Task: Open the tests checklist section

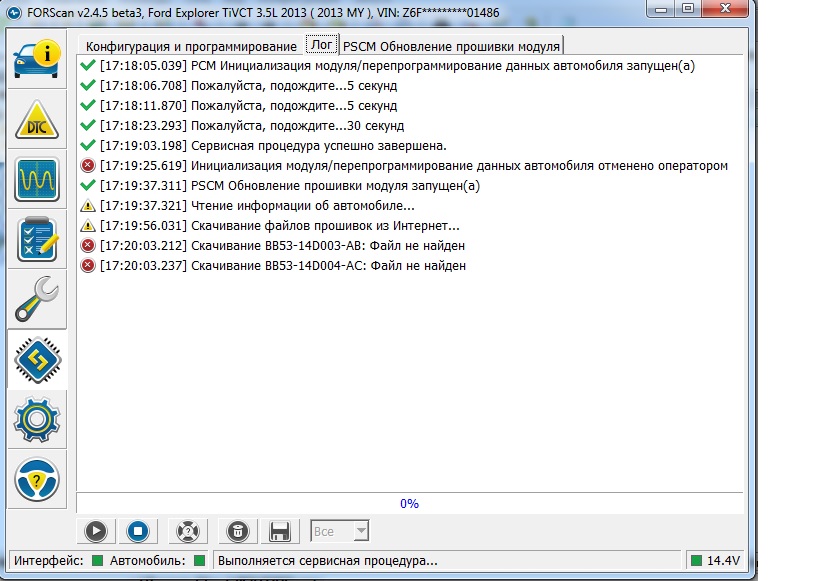Action: pyautogui.click(x=37, y=240)
